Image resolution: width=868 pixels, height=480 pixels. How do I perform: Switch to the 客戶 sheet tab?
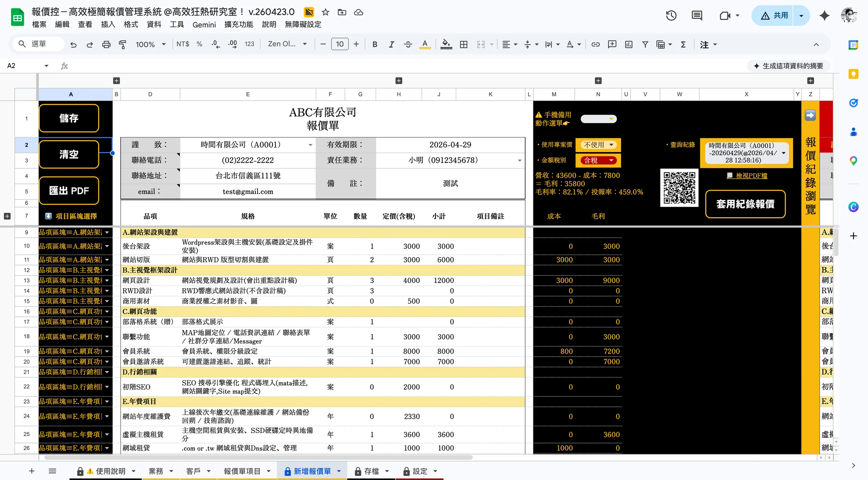coord(198,471)
